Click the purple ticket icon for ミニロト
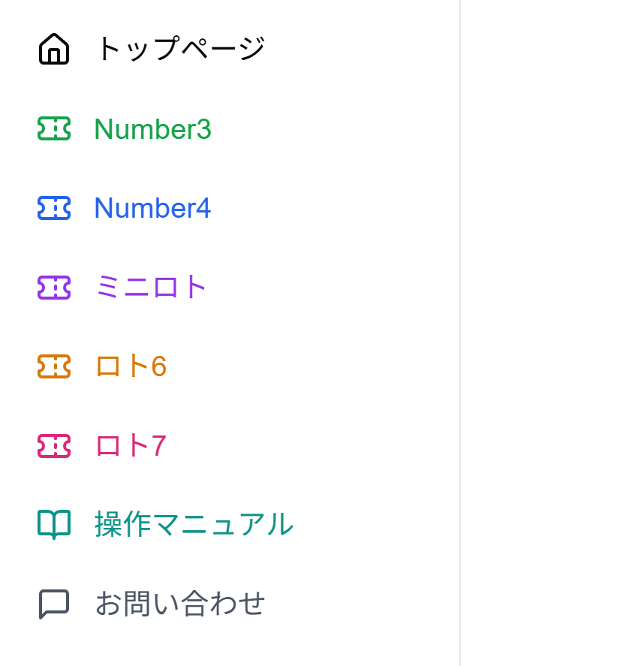 pos(53,288)
